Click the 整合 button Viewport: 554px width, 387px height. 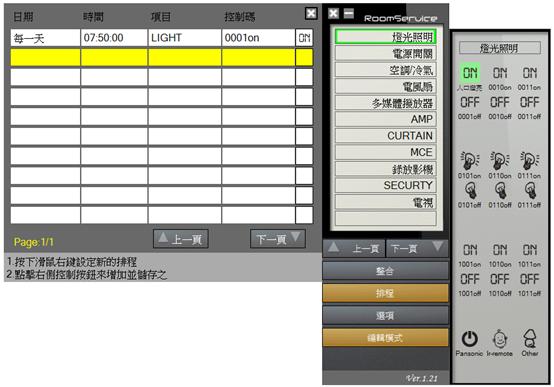point(385,271)
